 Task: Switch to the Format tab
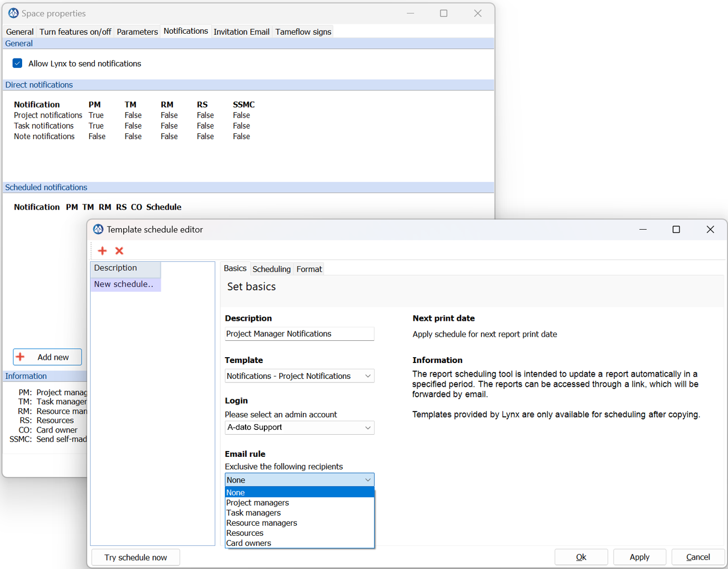309,269
